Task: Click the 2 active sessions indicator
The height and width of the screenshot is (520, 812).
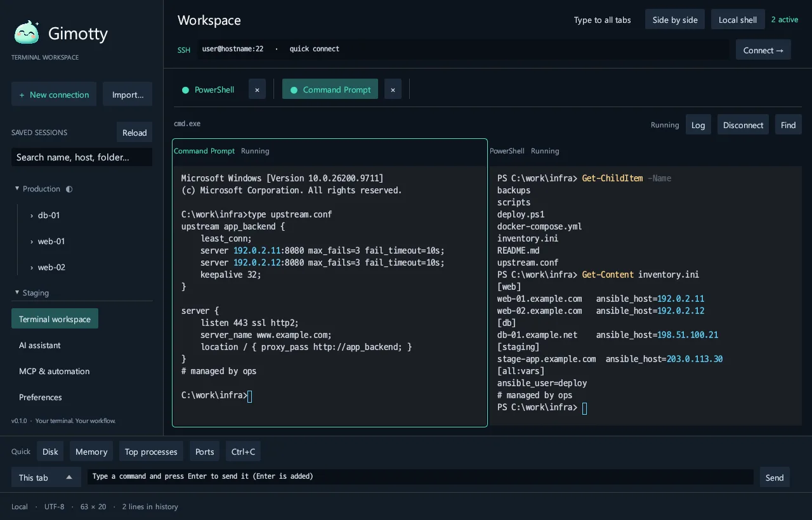Action: 785,20
